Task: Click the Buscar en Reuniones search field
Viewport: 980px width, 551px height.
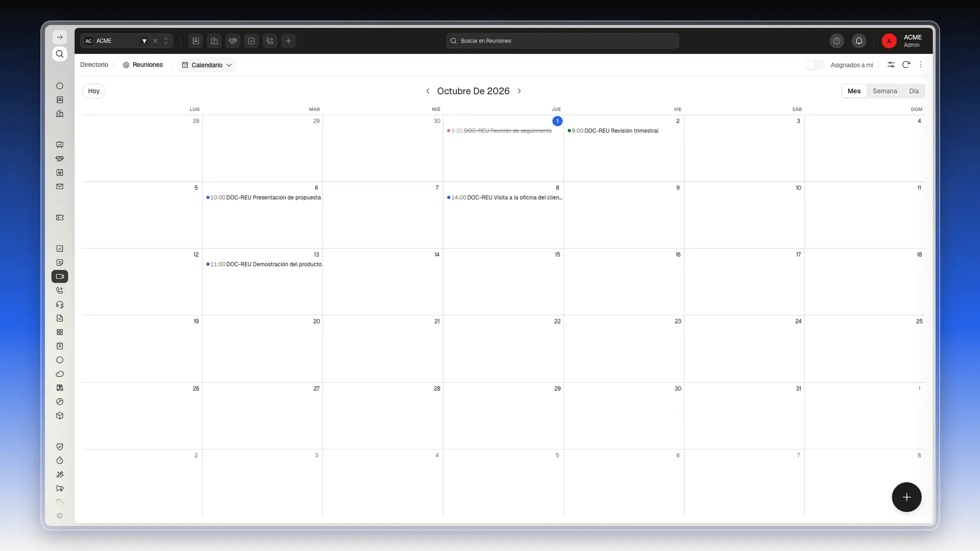Action: coord(562,41)
